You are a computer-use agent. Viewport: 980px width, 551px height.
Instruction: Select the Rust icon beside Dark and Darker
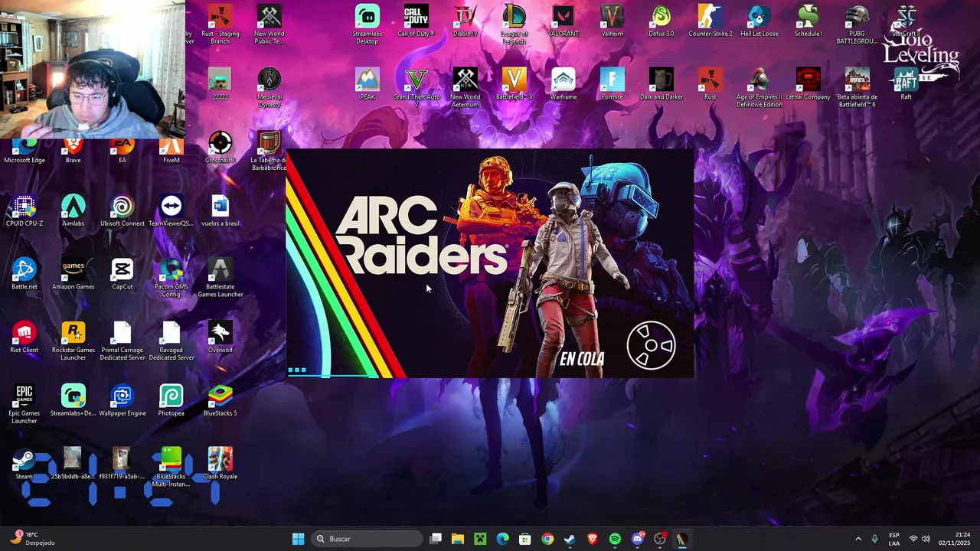click(710, 84)
